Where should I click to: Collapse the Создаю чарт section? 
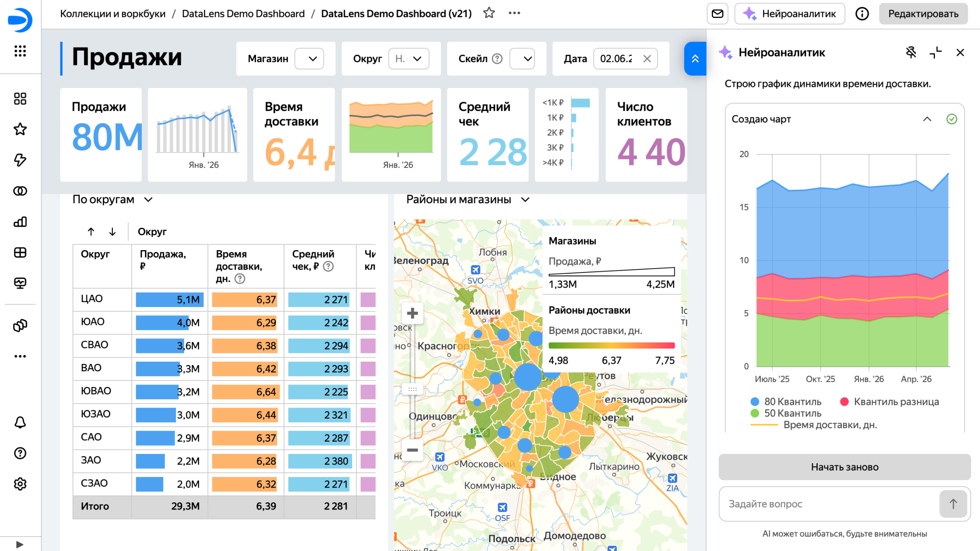(927, 119)
